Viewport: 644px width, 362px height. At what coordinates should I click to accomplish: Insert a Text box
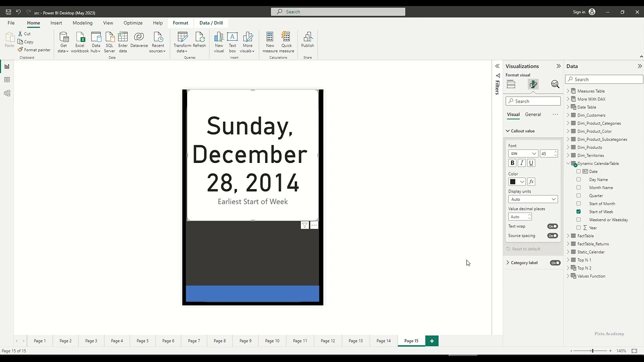point(232,42)
